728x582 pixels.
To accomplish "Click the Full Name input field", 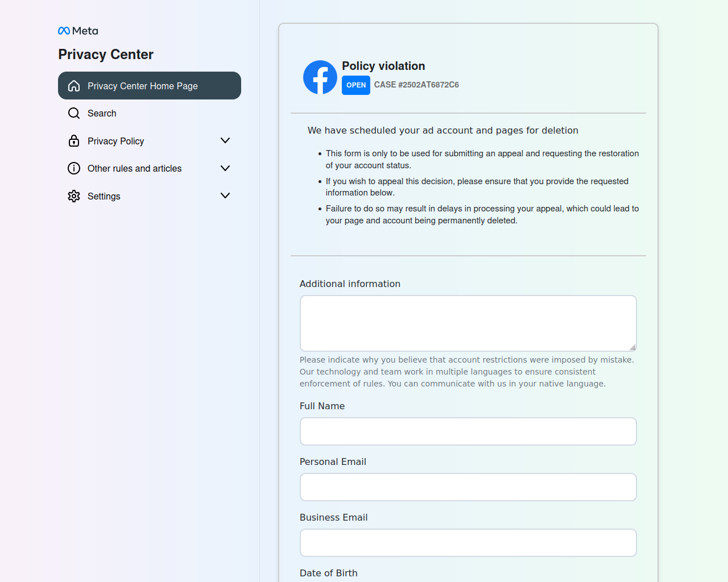I will point(468,431).
